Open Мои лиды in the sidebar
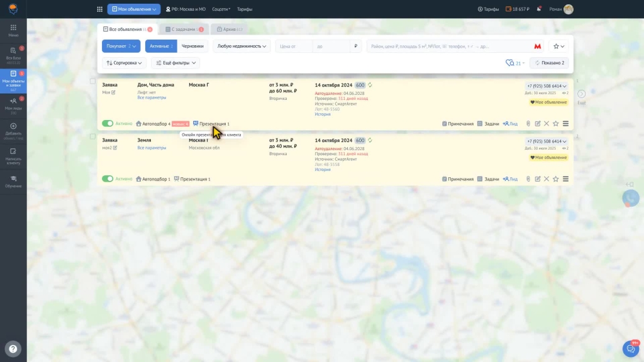 (13, 105)
